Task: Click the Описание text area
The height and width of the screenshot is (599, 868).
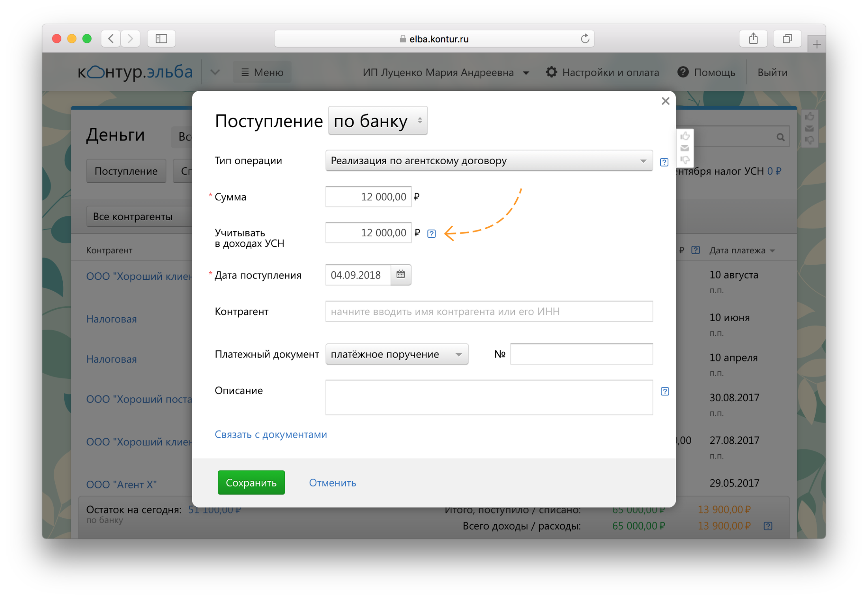Action: coord(489,397)
